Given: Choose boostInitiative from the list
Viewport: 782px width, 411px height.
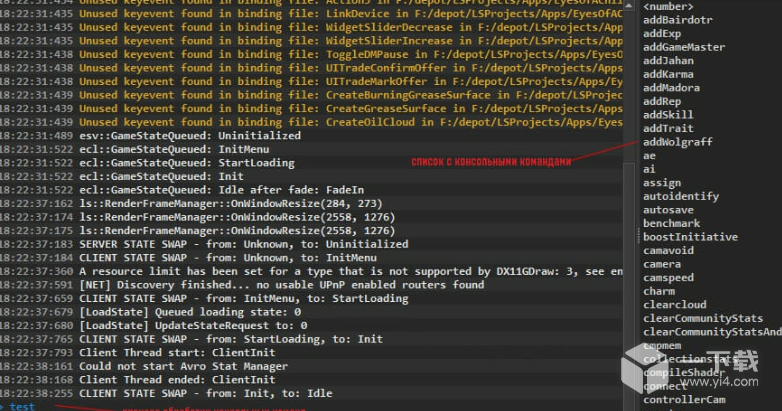Looking at the screenshot, I should pos(690,237).
